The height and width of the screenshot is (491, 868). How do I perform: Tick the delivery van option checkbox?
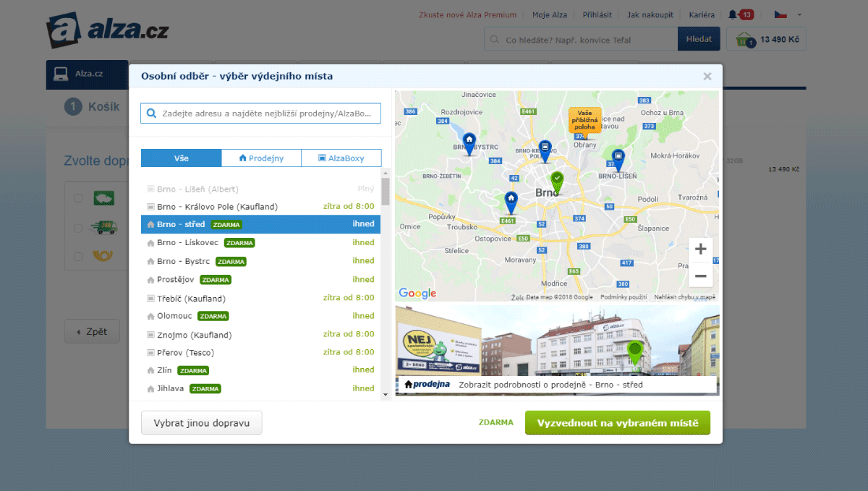(78, 228)
